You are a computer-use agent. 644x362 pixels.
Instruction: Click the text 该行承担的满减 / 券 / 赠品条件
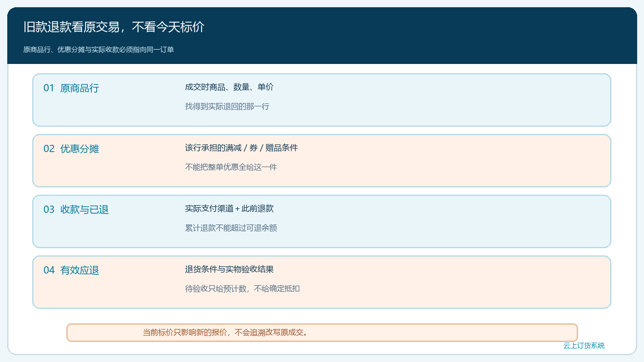point(242,148)
